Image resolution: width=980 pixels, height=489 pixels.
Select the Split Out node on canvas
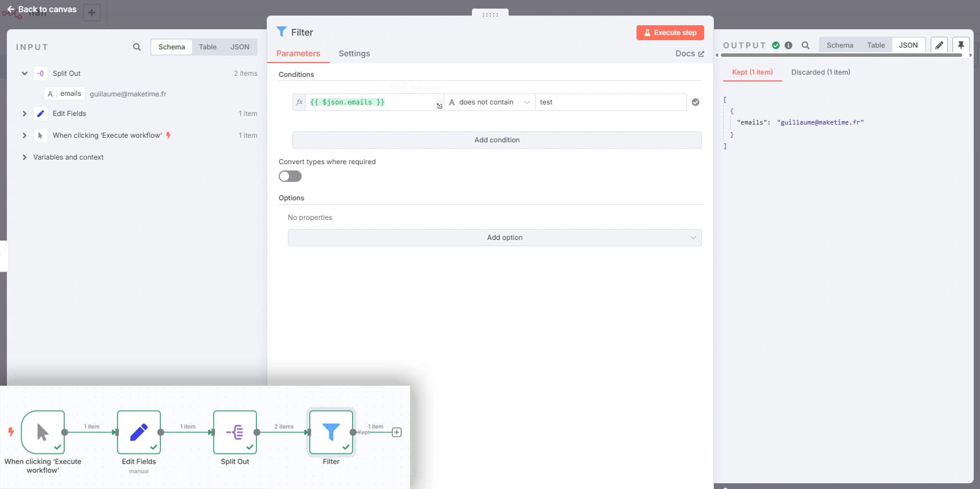click(x=235, y=432)
